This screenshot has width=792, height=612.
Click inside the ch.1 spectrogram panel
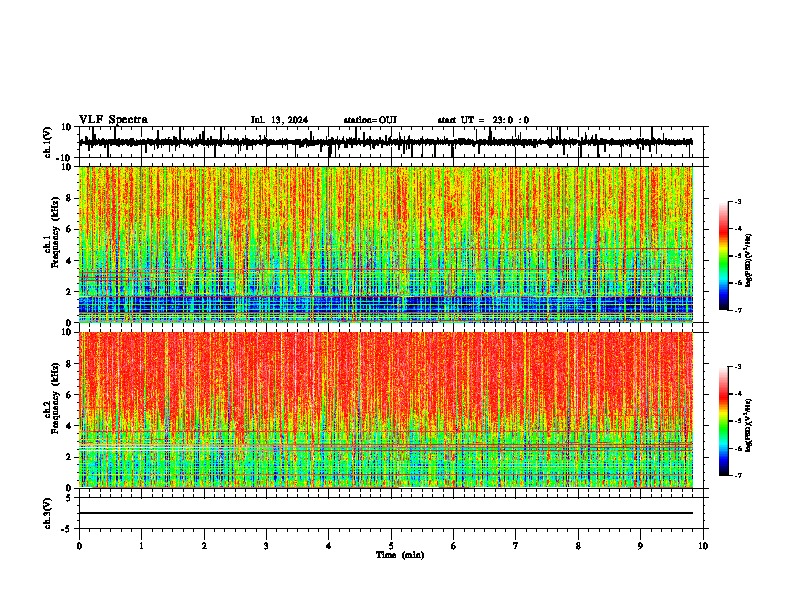pyautogui.click(x=386, y=244)
